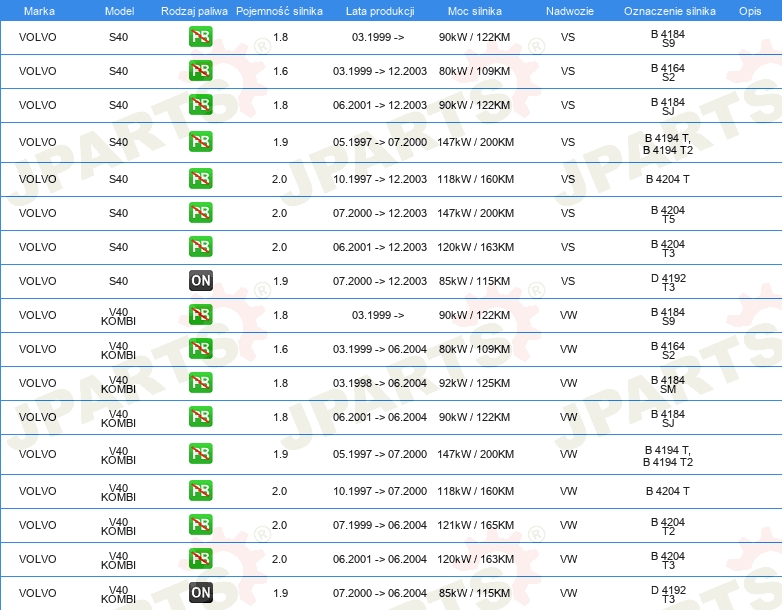Click power value 92kW / 125KM
Screen dimensions: 782x610
point(474,383)
